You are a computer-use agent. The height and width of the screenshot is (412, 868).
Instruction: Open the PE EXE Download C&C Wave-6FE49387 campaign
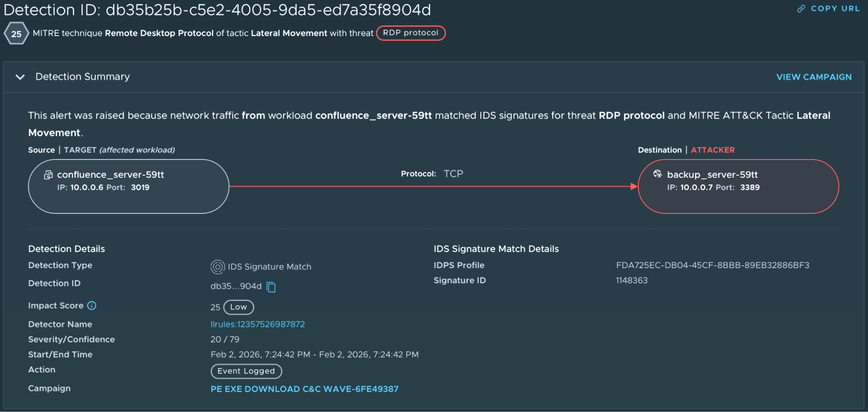click(304, 389)
